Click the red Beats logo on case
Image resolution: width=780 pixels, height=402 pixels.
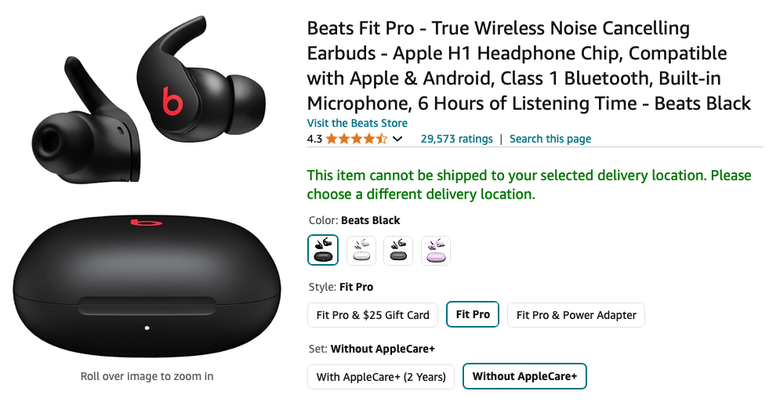146,221
